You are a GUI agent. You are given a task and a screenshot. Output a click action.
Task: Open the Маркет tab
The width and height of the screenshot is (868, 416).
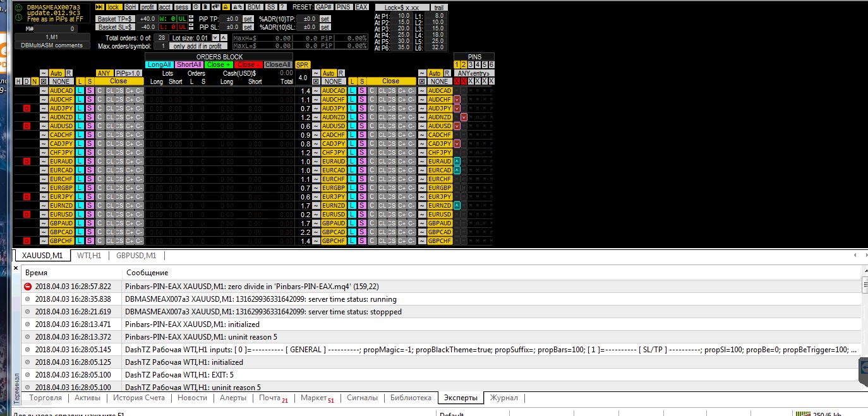click(317, 398)
